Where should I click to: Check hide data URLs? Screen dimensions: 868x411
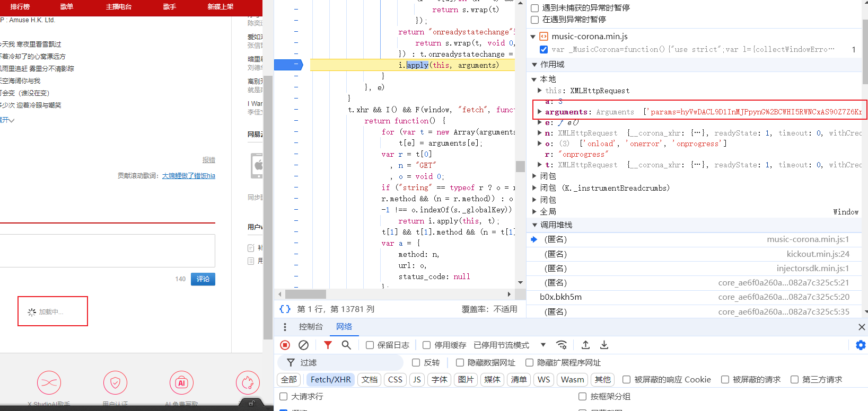[x=460, y=362]
